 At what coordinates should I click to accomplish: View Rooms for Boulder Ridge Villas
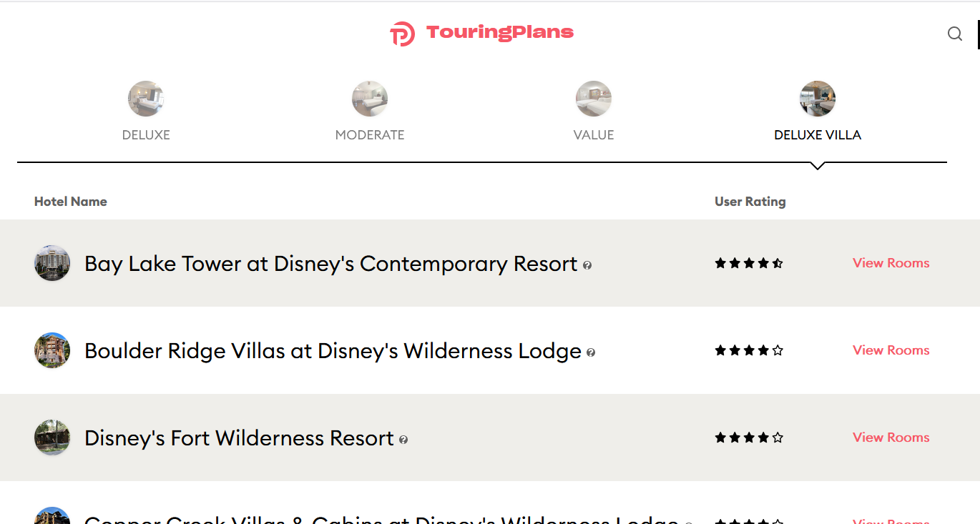891,350
